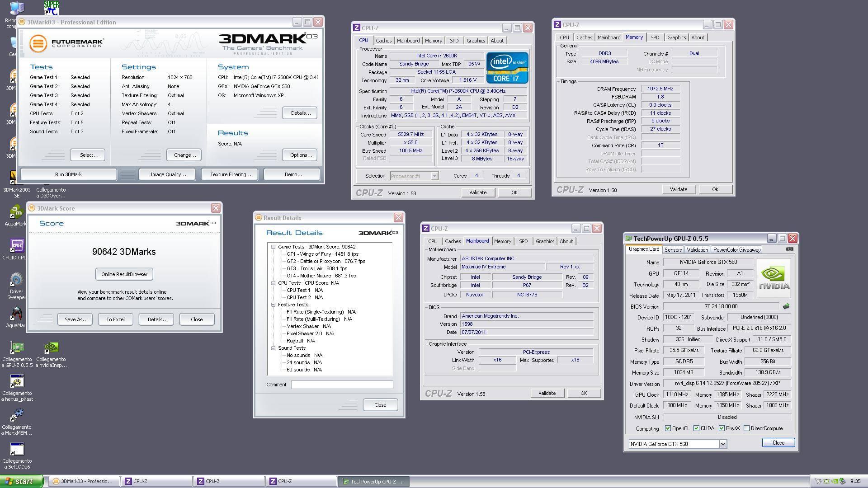Click the Comment input field

342,385
